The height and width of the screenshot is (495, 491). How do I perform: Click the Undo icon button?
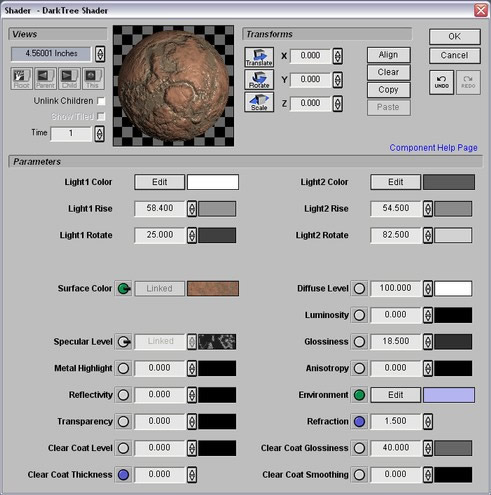tap(442, 82)
